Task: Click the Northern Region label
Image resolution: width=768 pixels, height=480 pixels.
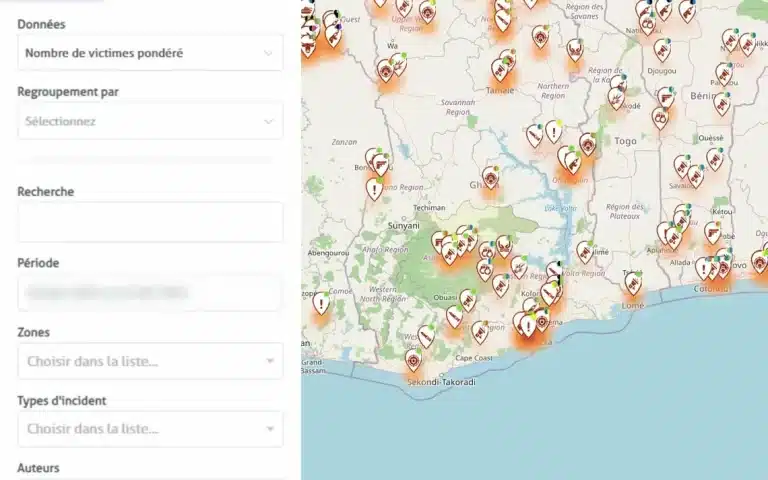Action: 553,91
